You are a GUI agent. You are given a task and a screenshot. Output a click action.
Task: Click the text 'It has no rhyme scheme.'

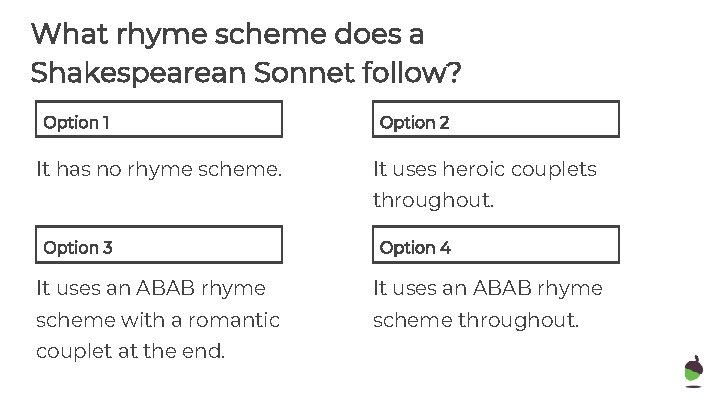159,169
